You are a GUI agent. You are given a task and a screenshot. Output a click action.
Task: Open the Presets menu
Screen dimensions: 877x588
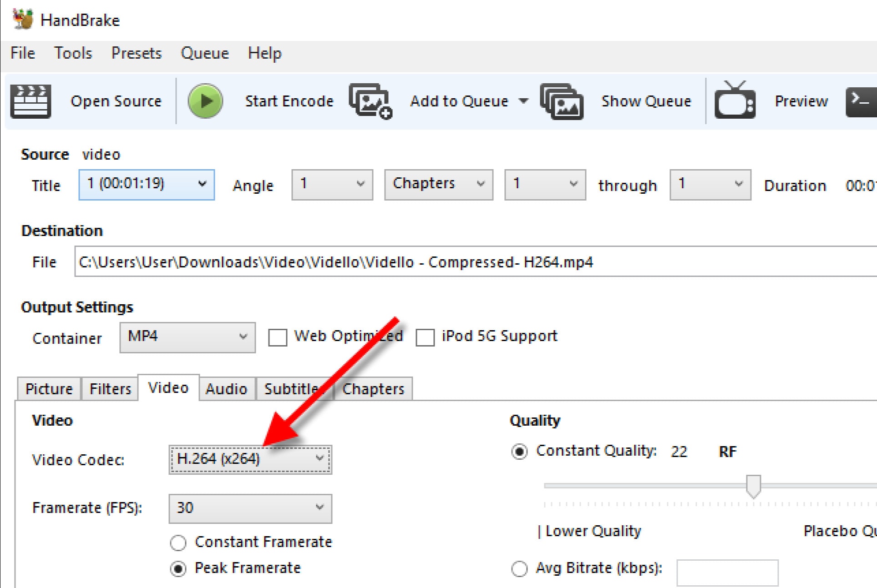click(x=136, y=53)
